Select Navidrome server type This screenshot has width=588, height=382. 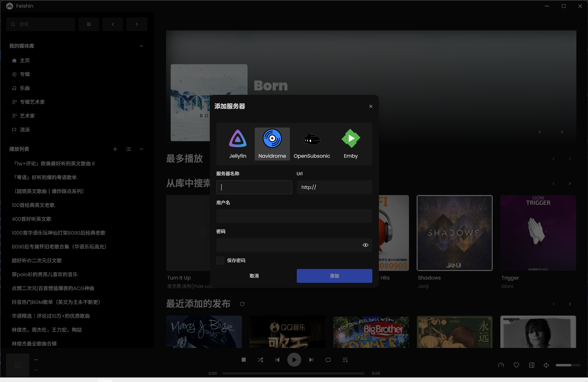coord(272,144)
